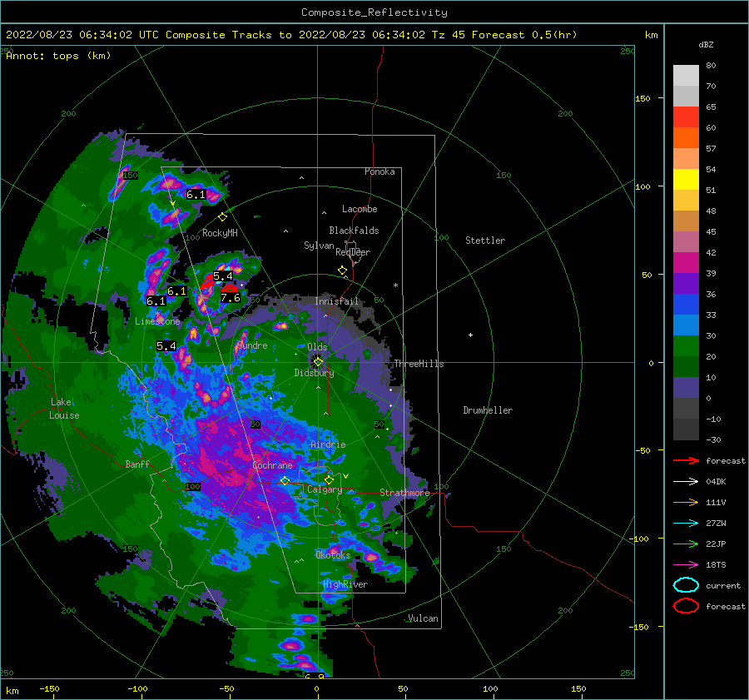The image size is (749, 700).
Task: Click the 80 dBZ light gray swatch
Action: (x=686, y=75)
